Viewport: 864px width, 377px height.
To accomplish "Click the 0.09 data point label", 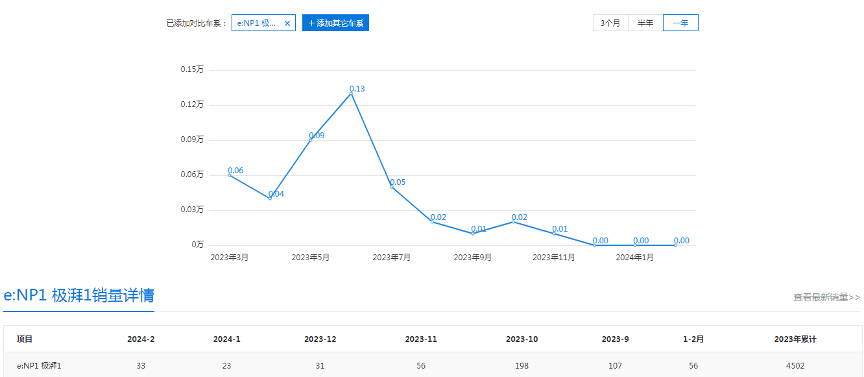I will (x=316, y=135).
